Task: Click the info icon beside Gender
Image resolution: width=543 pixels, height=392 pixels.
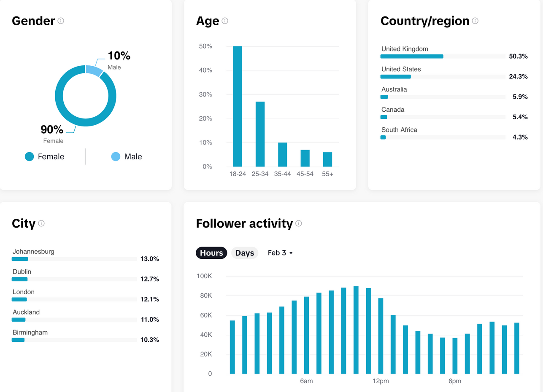Action: tap(61, 21)
